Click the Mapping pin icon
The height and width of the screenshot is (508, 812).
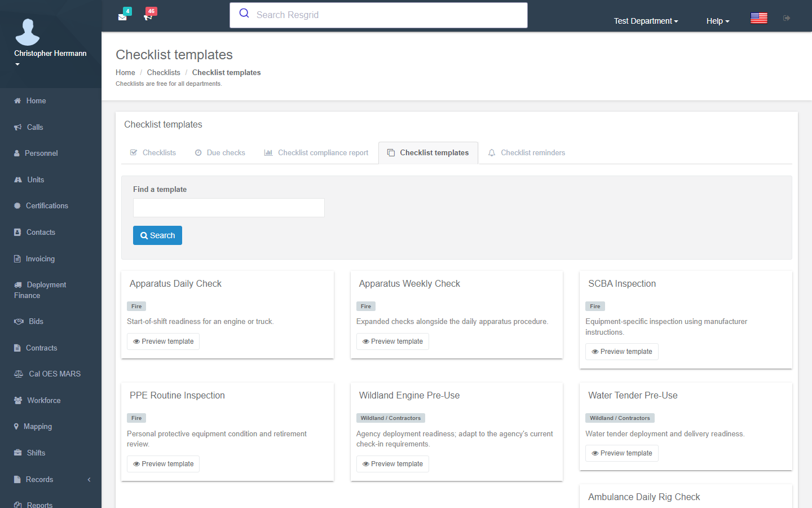[16, 427]
